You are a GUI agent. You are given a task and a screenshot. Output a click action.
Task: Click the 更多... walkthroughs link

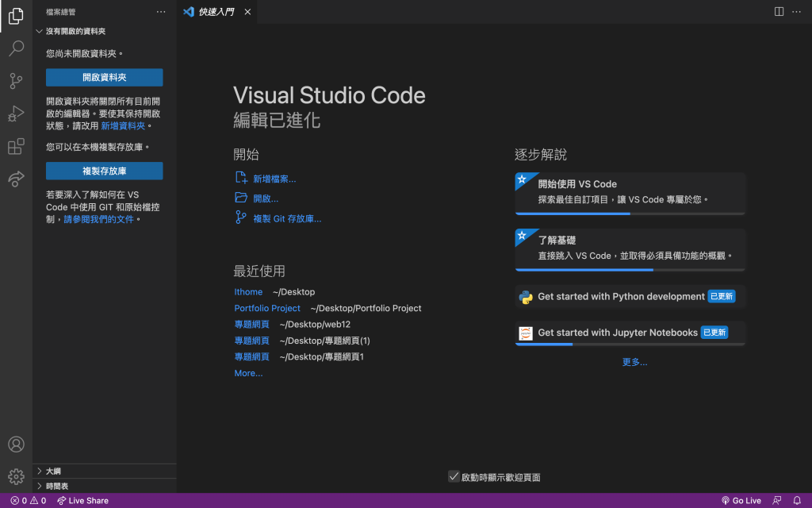[634, 362]
